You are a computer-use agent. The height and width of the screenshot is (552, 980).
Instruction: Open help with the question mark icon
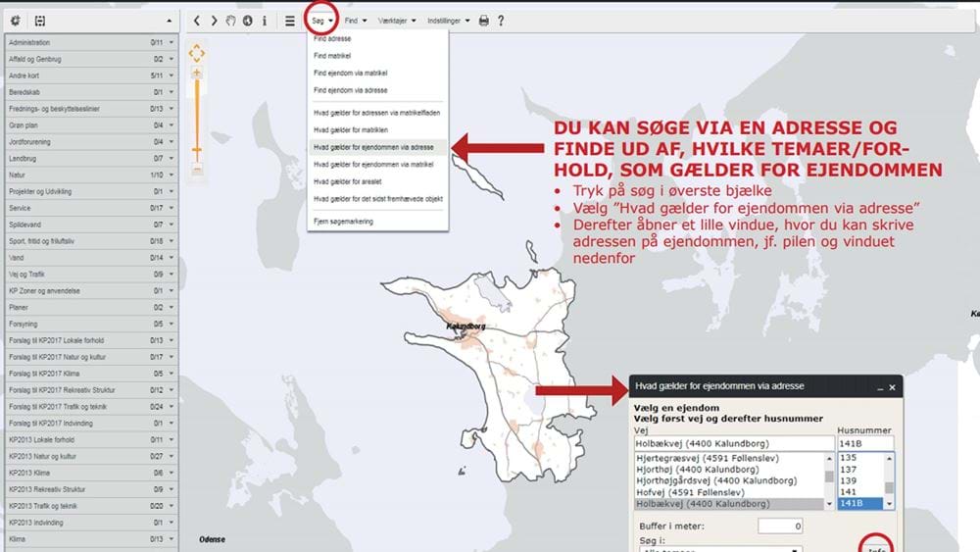[x=501, y=21]
